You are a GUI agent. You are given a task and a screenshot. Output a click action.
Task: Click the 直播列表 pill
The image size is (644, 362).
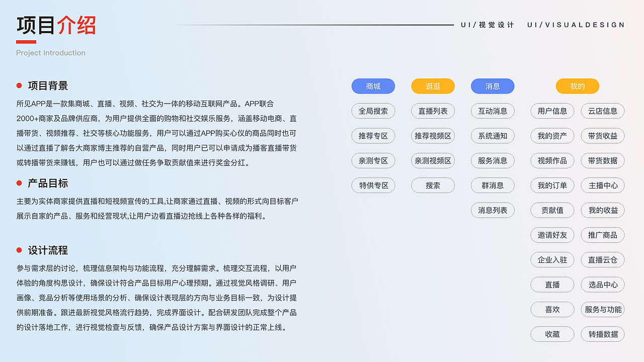(x=433, y=111)
